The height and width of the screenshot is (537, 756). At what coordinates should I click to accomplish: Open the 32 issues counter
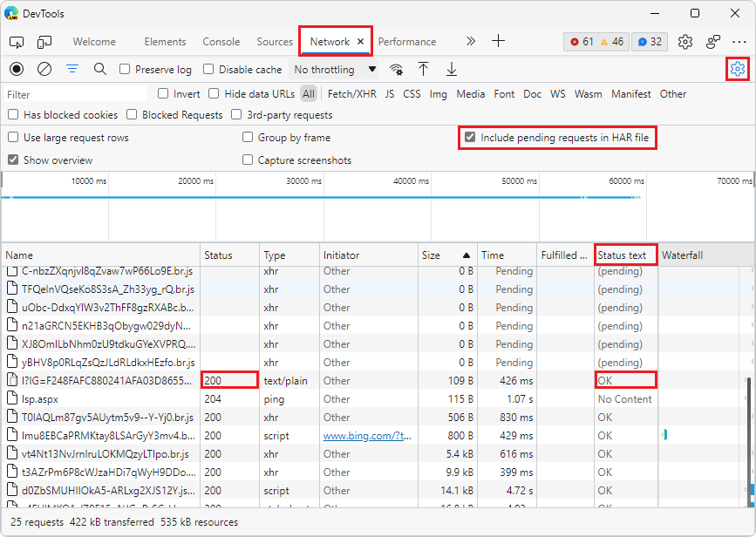[650, 42]
